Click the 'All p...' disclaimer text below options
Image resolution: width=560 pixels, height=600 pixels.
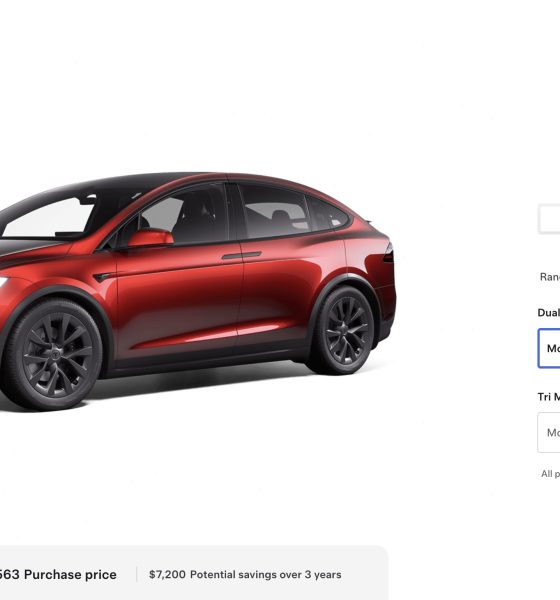point(550,474)
